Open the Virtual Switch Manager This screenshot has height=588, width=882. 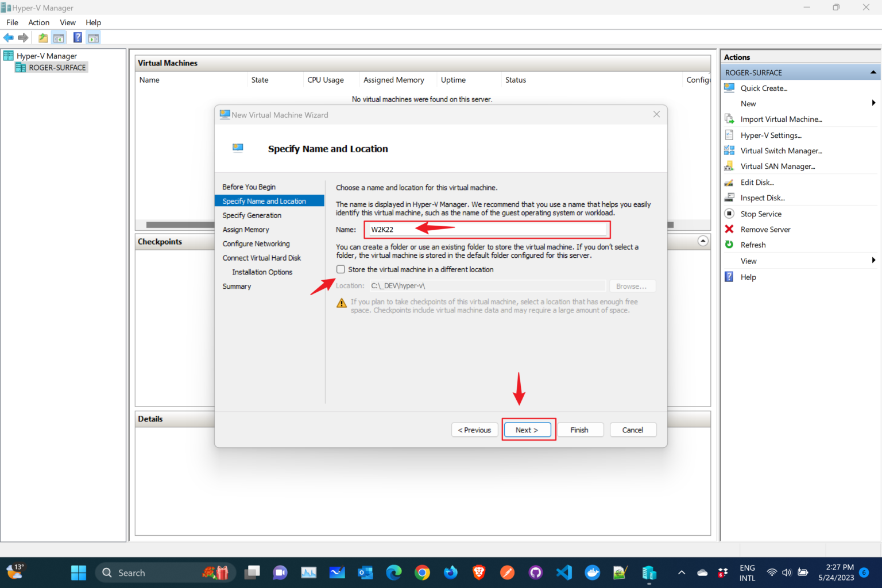tap(781, 150)
